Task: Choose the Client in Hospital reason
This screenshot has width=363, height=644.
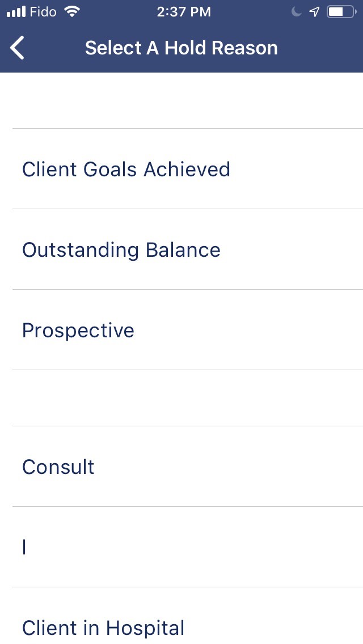Action: (103, 628)
